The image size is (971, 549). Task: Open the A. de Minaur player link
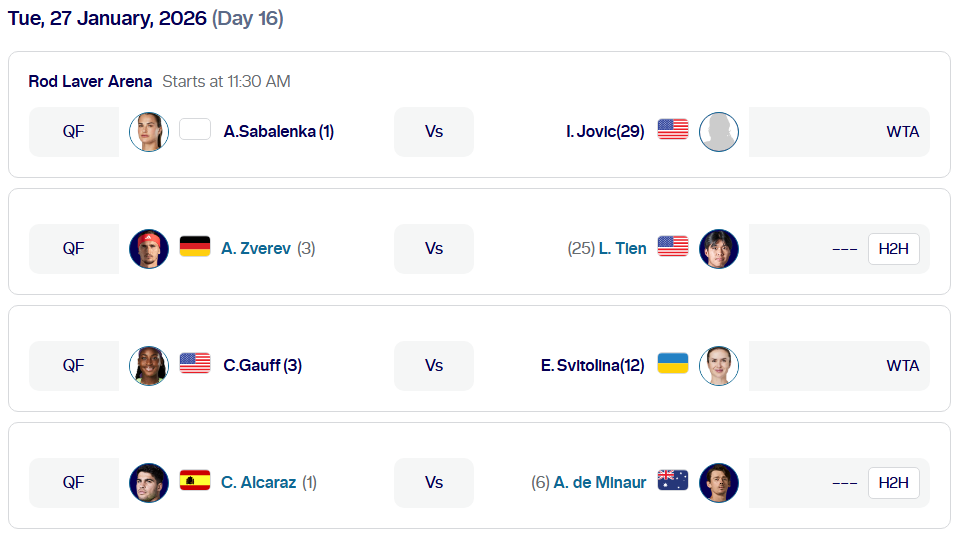(599, 483)
